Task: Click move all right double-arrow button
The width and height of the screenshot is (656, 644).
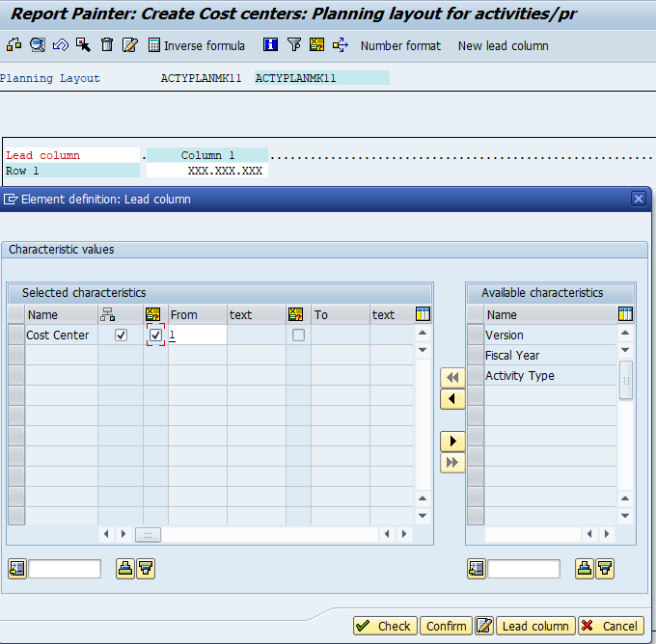Action: [451, 463]
